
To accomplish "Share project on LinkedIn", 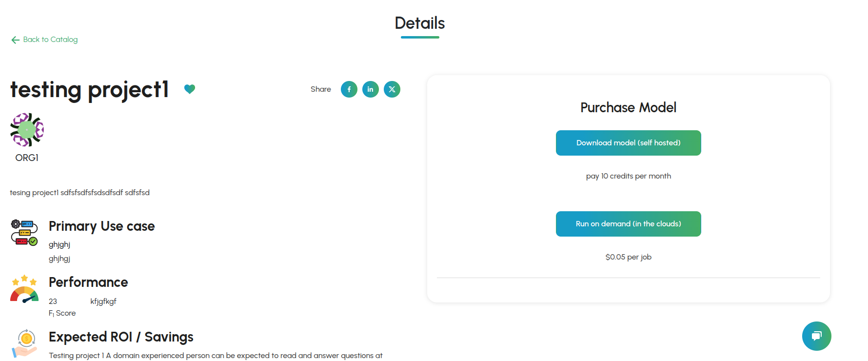I will [371, 89].
